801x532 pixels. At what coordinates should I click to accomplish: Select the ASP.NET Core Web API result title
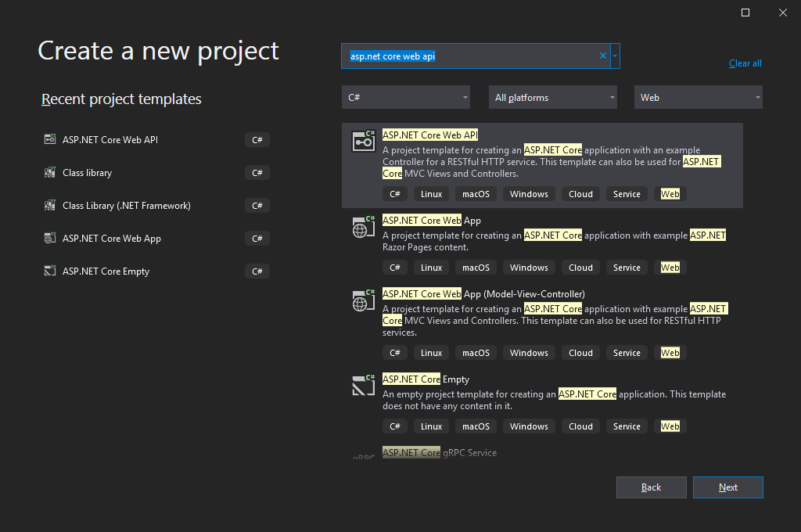point(430,135)
